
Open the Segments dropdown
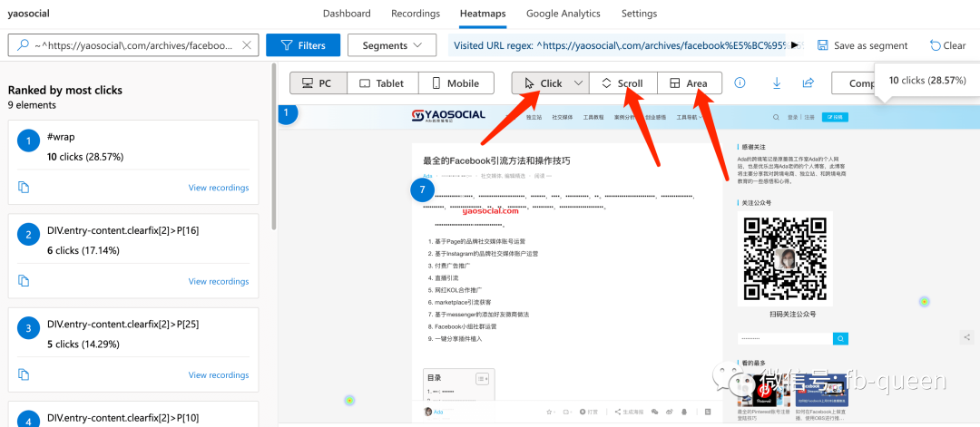pyautogui.click(x=392, y=45)
